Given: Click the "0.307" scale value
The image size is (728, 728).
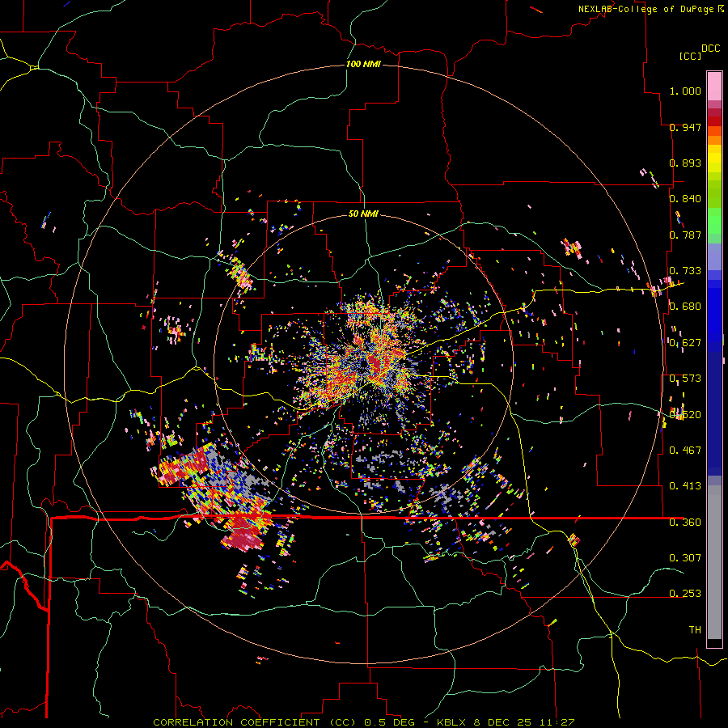Looking at the screenshot, I should (685, 558).
